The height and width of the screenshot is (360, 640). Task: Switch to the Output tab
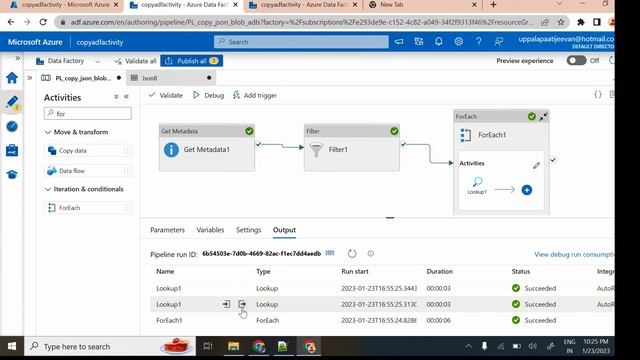point(284,230)
